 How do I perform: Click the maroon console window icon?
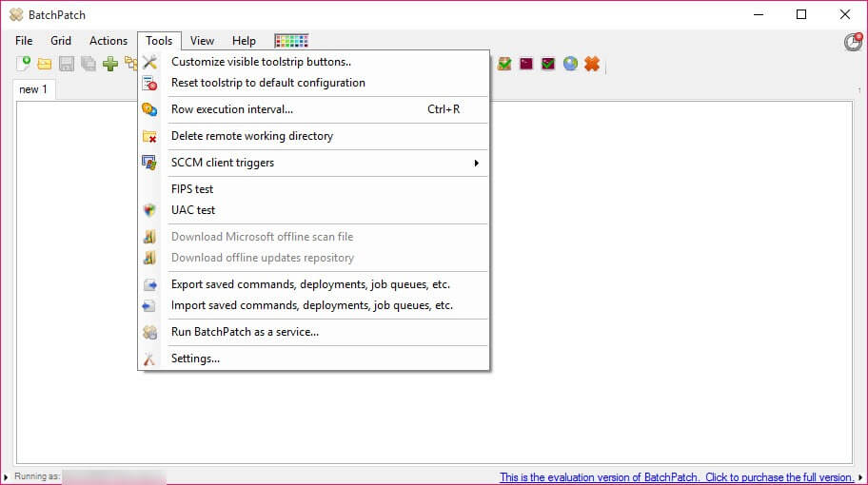pos(526,64)
